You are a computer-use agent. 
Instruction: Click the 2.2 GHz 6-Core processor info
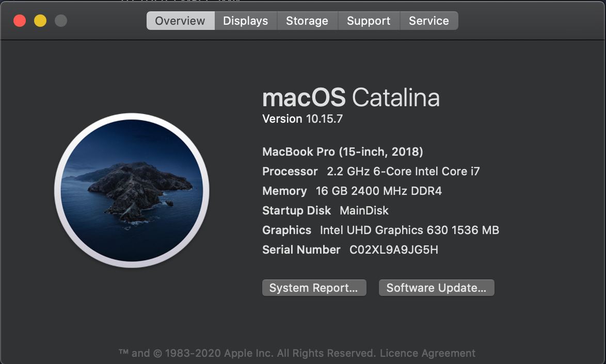click(403, 171)
